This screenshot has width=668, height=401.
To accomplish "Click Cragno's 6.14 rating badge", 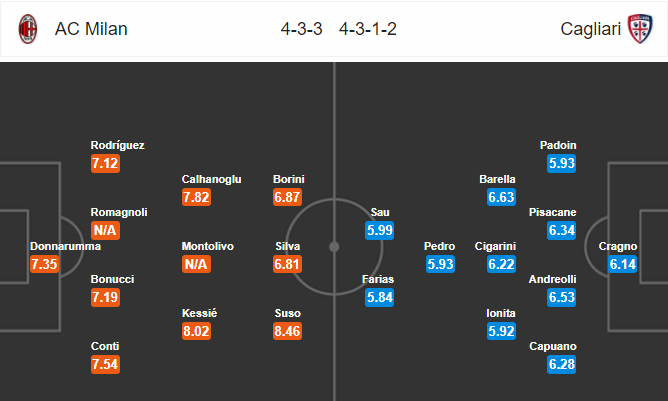I will coord(622,264).
